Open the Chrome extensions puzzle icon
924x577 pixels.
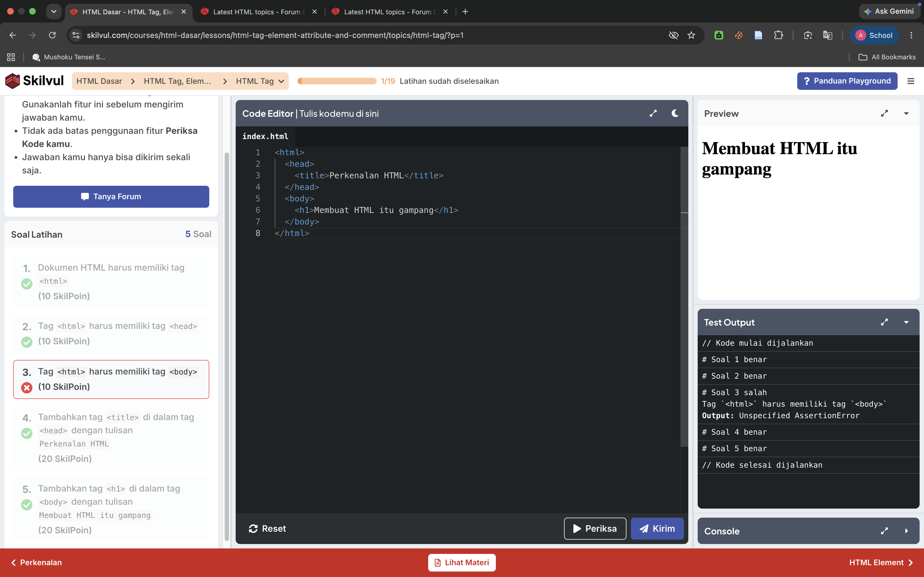click(x=778, y=35)
